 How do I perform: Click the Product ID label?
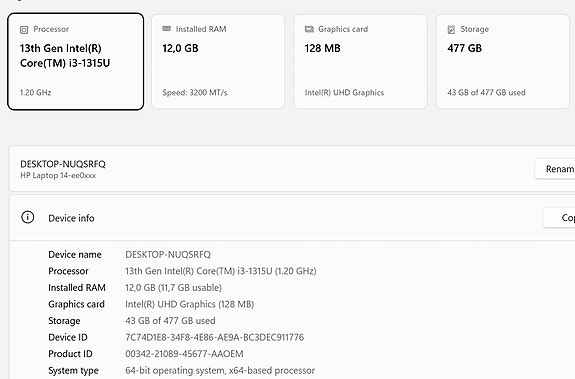click(70, 354)
